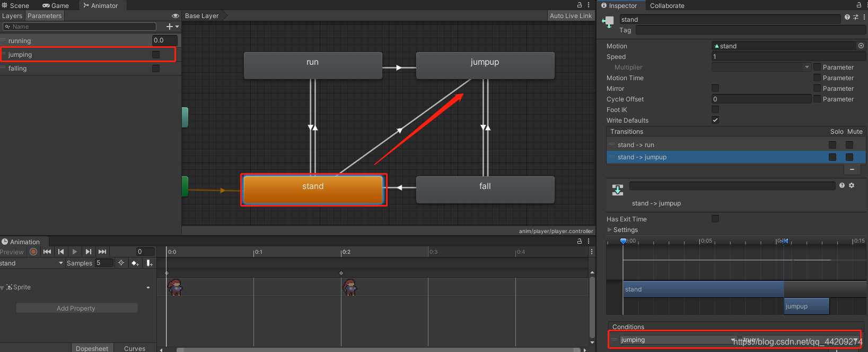Expand the transition Settings foldout

point(609,230)
